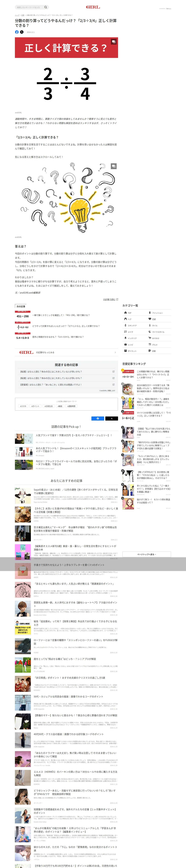
Task: Open PR article on プラチナ・ジュエリー
Action: [x=66, y=439]
